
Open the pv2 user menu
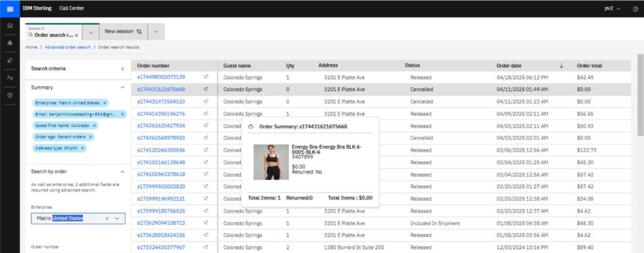coord(612,8)
